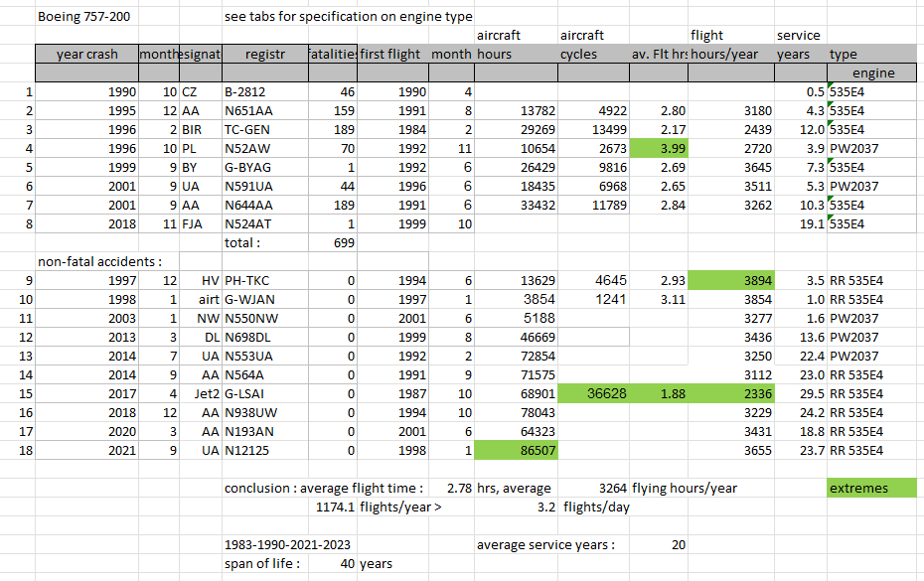Select registration cell TC-GEN
The image size is (924, 581).
point(265,130)
